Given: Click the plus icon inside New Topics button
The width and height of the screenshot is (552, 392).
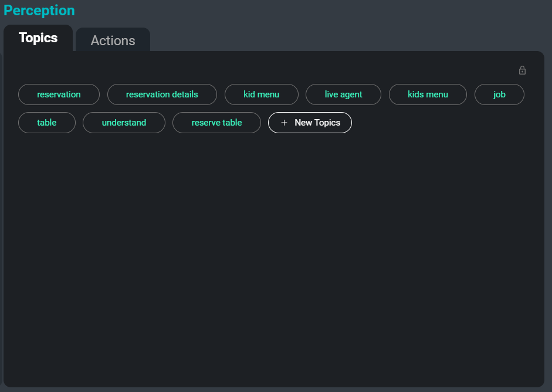Looking at the screenshot, I should [285, 123].
